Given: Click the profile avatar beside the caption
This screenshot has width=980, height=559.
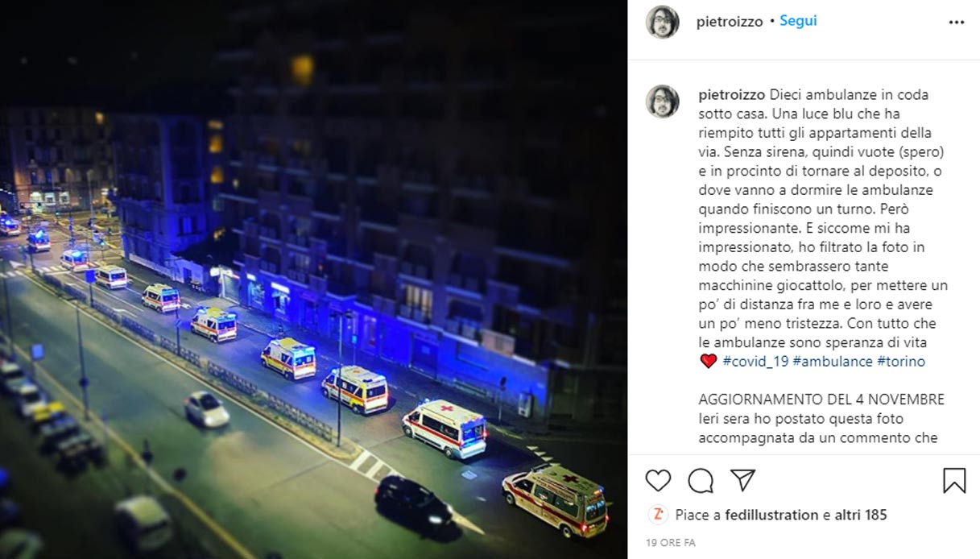Looking at the screenshot, I should coord(662,101).
